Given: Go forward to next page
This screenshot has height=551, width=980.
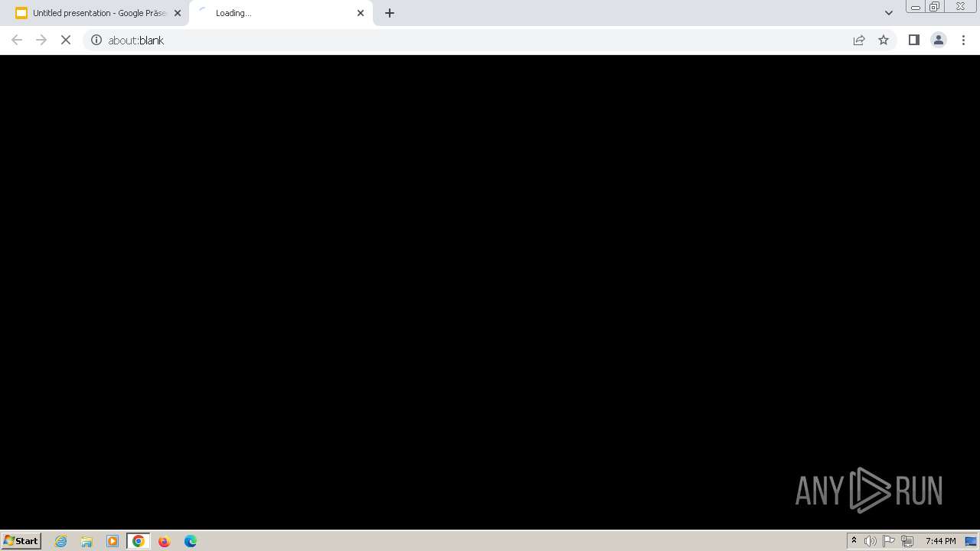Looking at the screenshot, I should tap(41, 40).
